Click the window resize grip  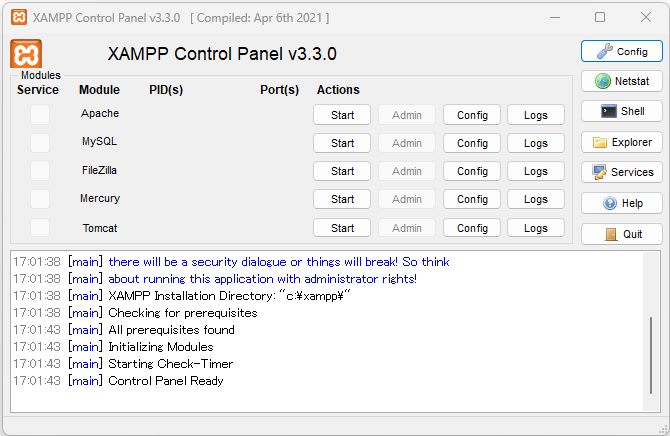[x=664, y=430]
